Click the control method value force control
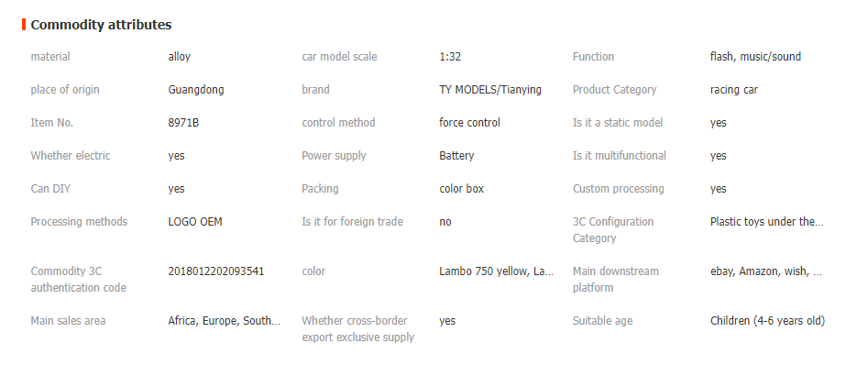The width and height of the screenshot is (868, 365). (x=469, y=122)
